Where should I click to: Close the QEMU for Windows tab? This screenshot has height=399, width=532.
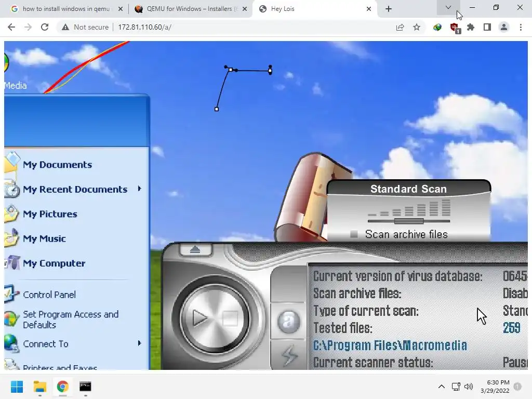click(245, 9)
